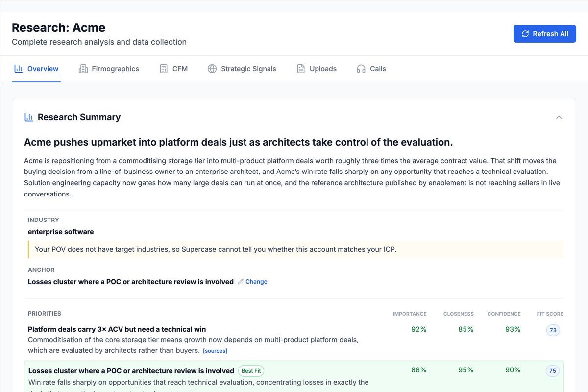This screenshot has width=588, height=392.
Task: Click the pencil icon beside Change
Action: (x=241, y=282)
